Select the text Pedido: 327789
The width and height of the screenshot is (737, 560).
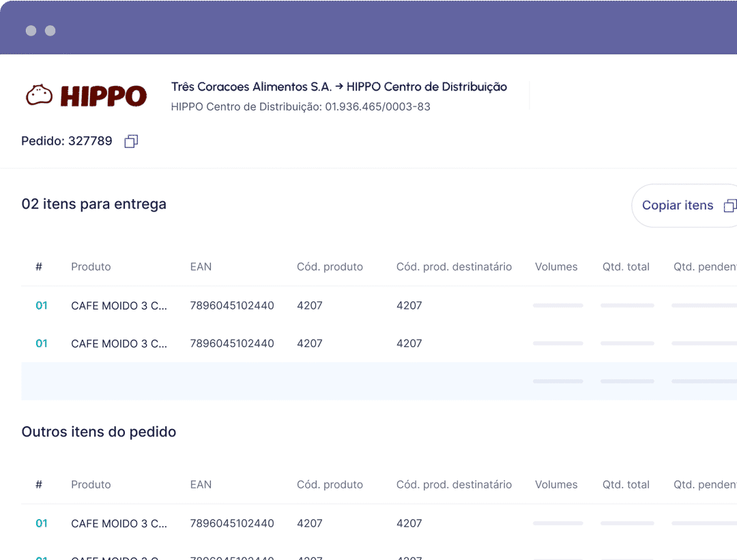click(x=67, y=141)
